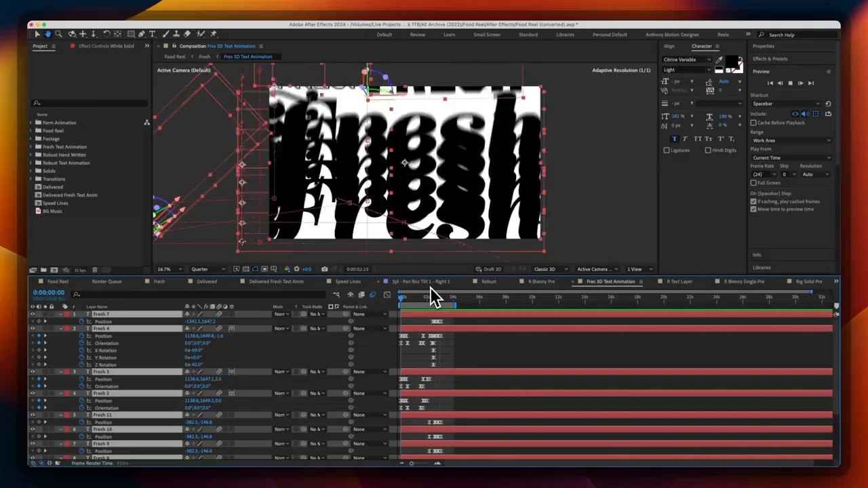Select the Rotation tool in toolbar

pos(106,34)
